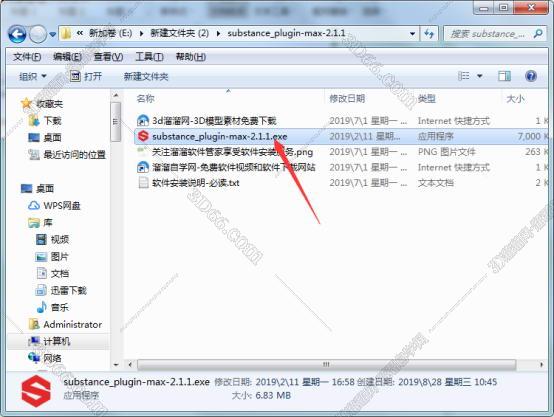Expand the view options dropdown arrow
Screen dimensions: 554x417
[x=480, y=76]
